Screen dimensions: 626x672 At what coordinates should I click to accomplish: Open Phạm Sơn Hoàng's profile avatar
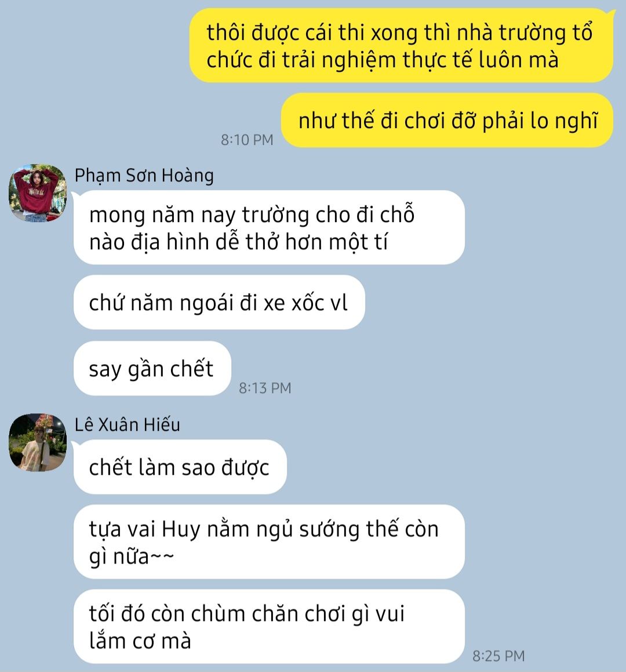[38, 193]
